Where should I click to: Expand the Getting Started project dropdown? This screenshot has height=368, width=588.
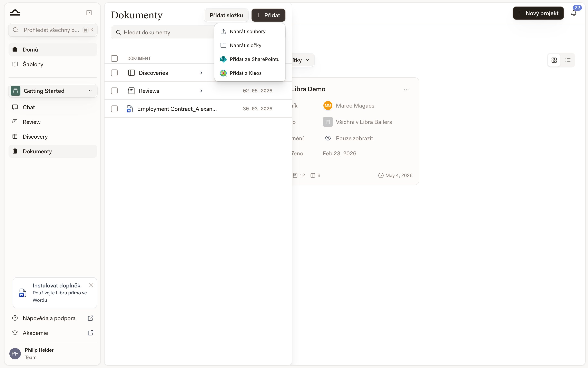click(53, 91)
